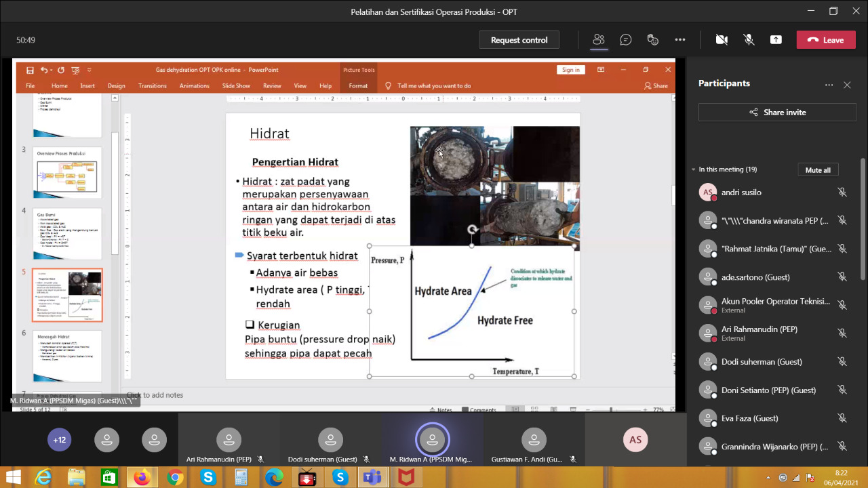The height and width of the screenshot is (488, 868).
Task: Switch to the Insert ribbon tab
Action: [87, 86]
